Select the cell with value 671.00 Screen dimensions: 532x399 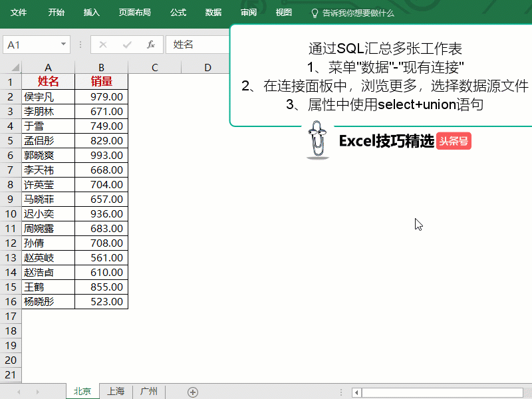pos(102,111)
